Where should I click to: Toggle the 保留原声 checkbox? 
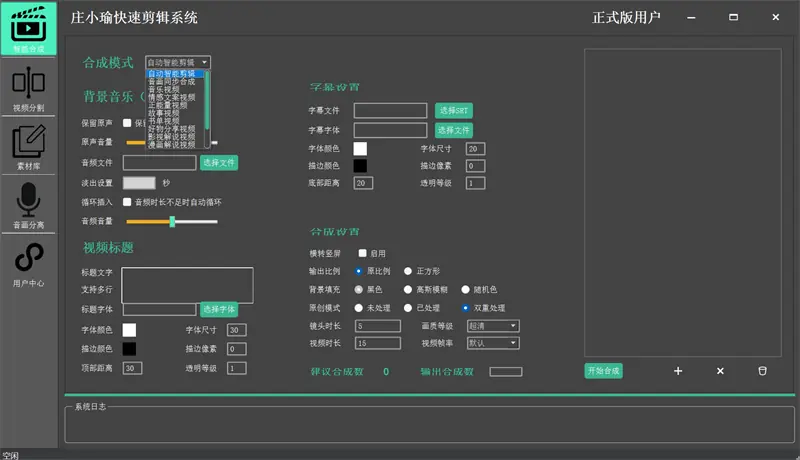click(x=127, y=123)
